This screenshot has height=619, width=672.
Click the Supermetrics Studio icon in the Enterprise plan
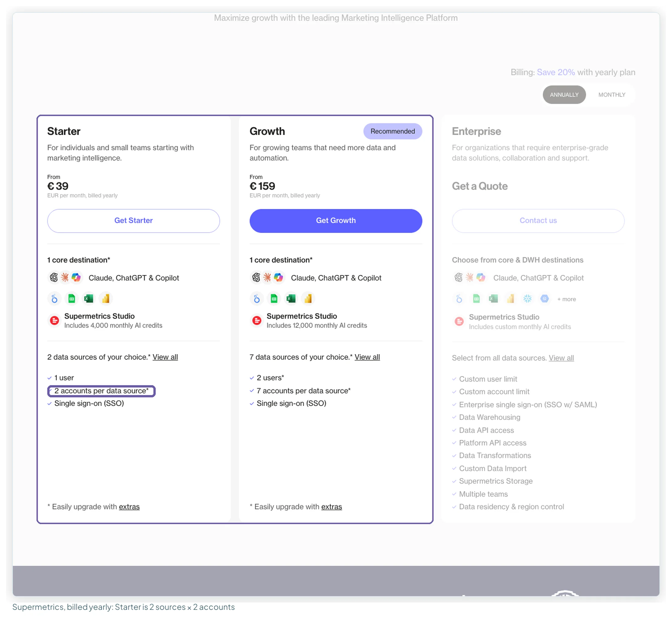459,322
